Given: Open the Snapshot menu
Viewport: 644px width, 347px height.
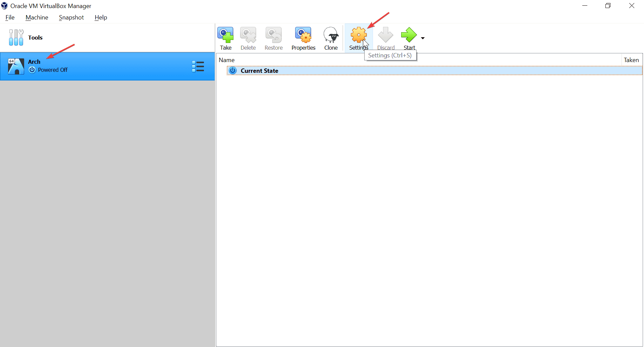Looking at the screenshot, I should [x=71, y=17].
